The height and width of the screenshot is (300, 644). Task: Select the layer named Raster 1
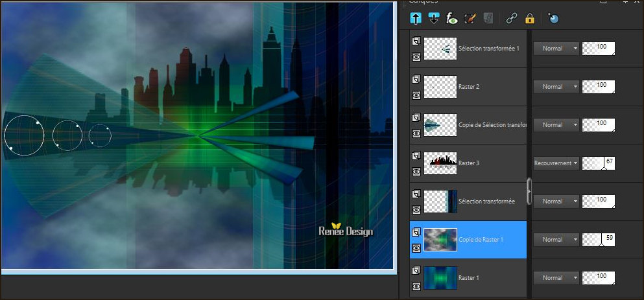click(469, 277)
